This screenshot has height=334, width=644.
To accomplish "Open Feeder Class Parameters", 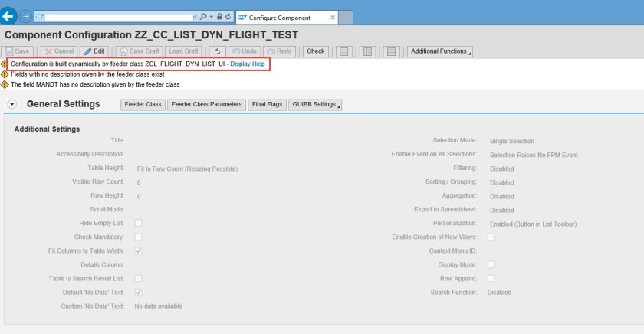I will 206,105.
